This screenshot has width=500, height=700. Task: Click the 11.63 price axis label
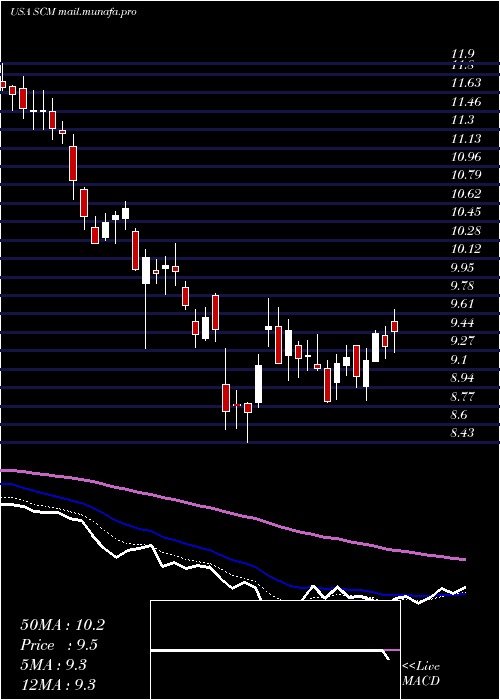(466, 83)
